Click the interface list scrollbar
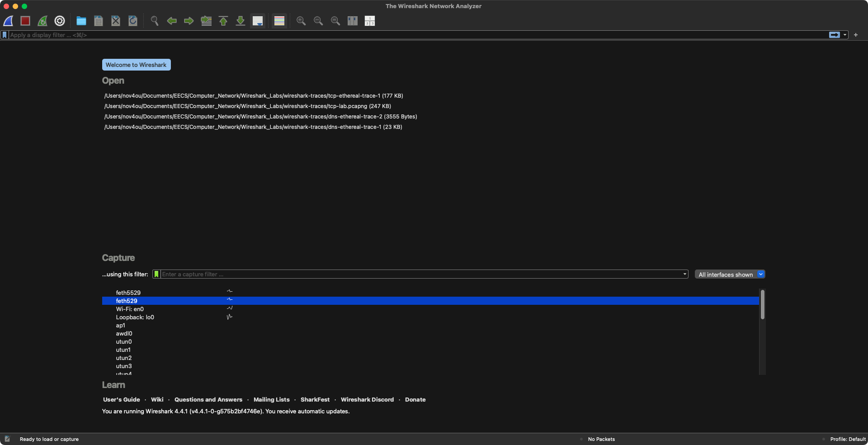 pyautogui.click(x=762, y=305)
